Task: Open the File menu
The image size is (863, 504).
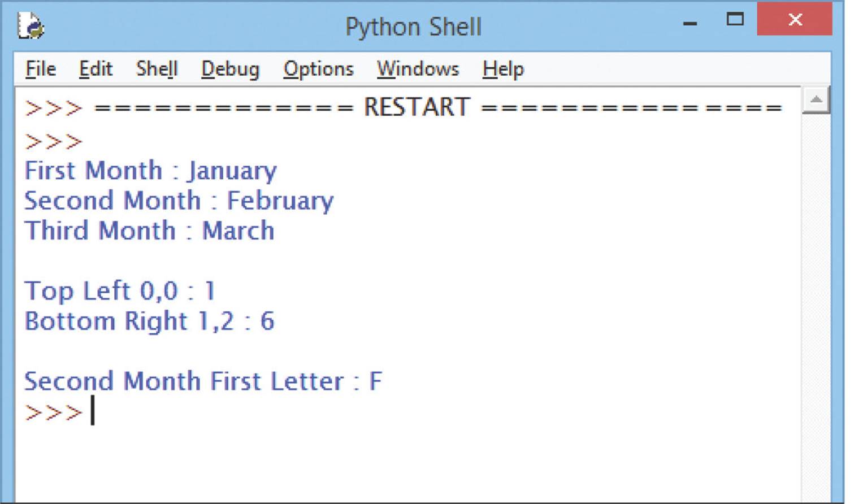Action: 41,69
